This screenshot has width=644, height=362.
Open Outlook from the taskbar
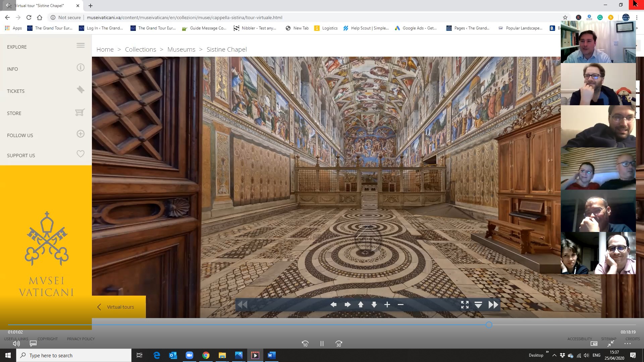(173, 355)
